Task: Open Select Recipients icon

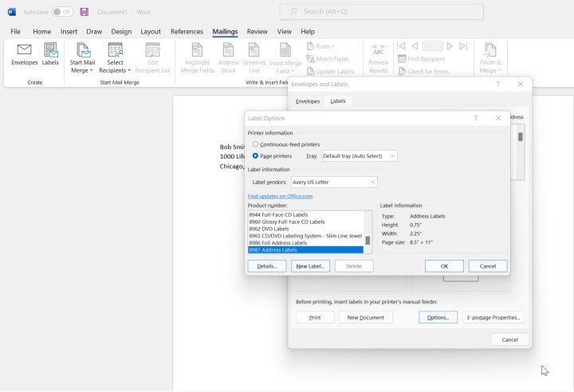Action: [x=116, y=57]
